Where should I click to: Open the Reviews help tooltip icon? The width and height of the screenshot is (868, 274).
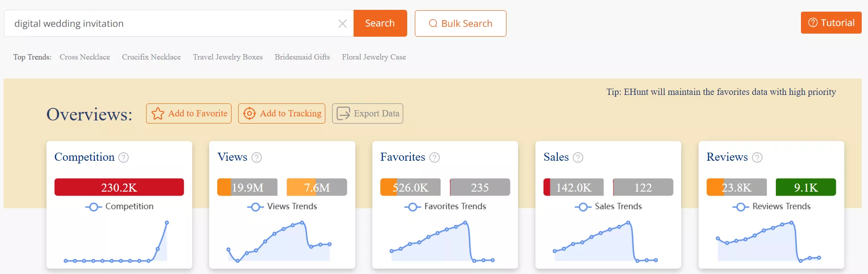click(757, 158)
